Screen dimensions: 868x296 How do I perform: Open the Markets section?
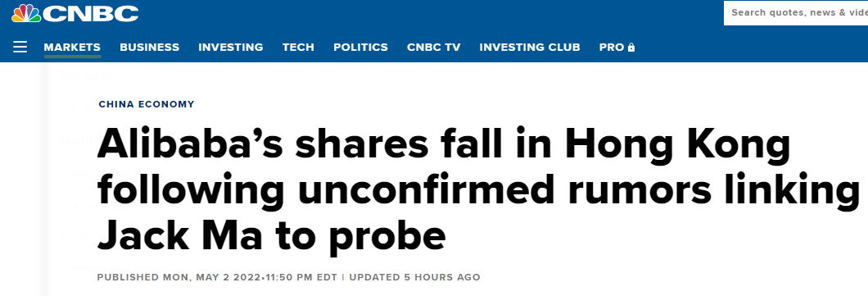click(x=72, y=47)
